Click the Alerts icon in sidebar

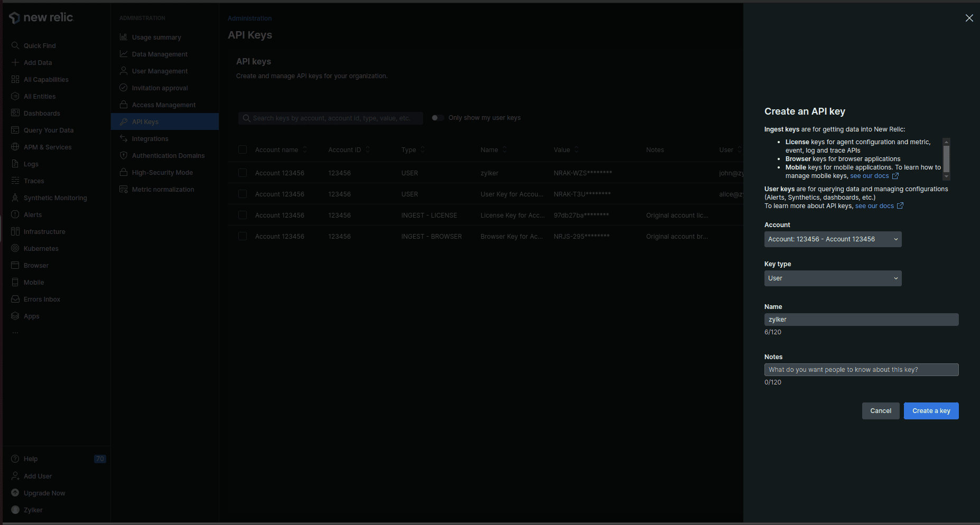pos(15,215)
